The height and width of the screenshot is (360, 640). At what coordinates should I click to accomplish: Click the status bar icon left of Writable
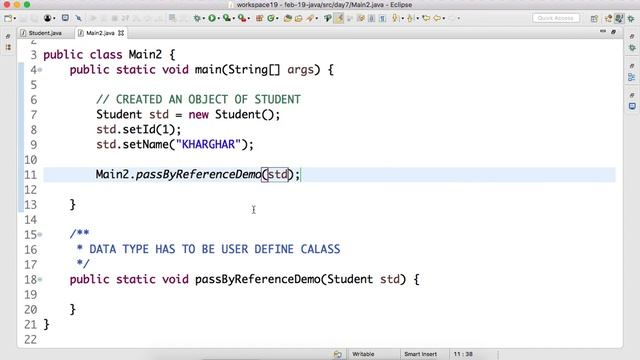click(x=338, y=354)
